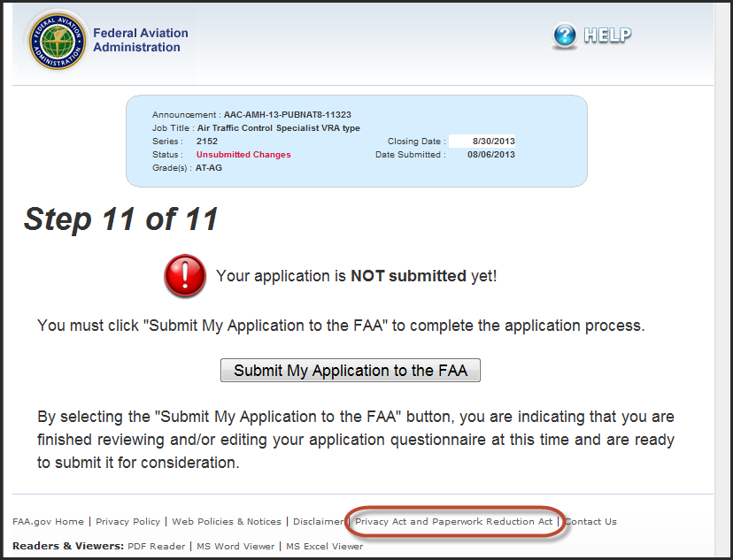The width and height of the screenshot is (733, 560).
Task: Click the blue question mark help icon
Action: (x=565, y=35)
